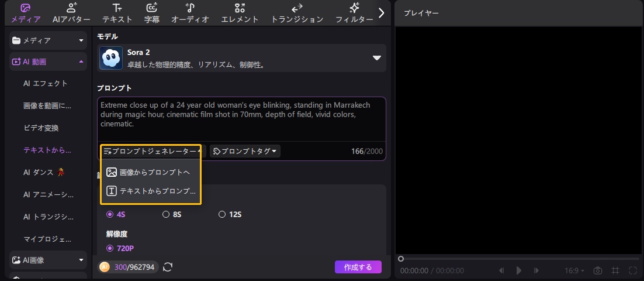644x281 pixels.
Task: Open マイプロジェ... in the sidebar
Action: click(47, 239)
